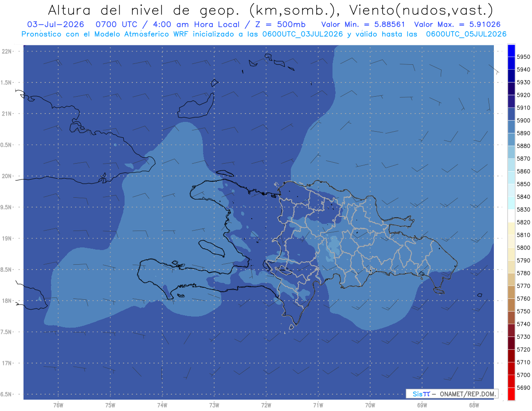Click the 5910 legend value
This screenshot has width=532, height=411.
coord(523,108)
